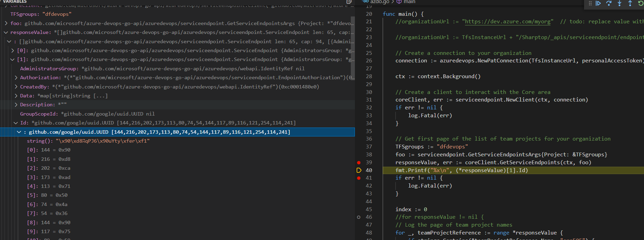Click GetServiceEndpointsArgs assignment on line 38
The width and height of the screenshot is (644, 240).
point(501,155)
